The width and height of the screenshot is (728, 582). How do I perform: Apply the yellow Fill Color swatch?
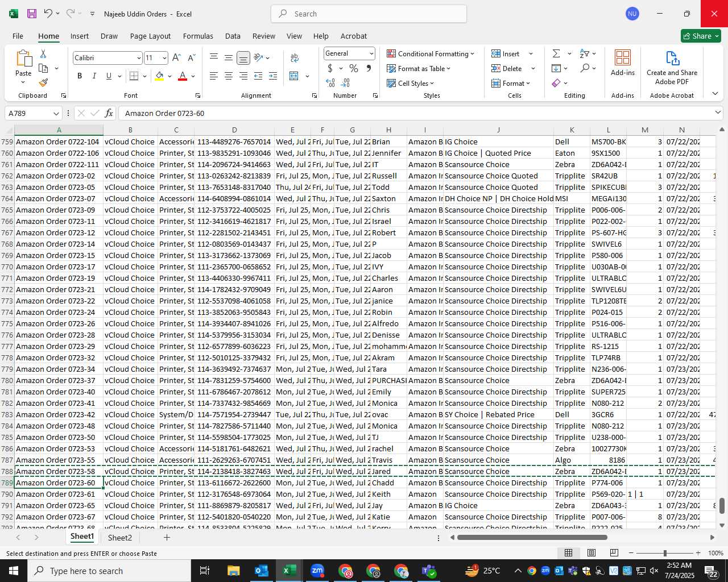click(x=159, y=76)
